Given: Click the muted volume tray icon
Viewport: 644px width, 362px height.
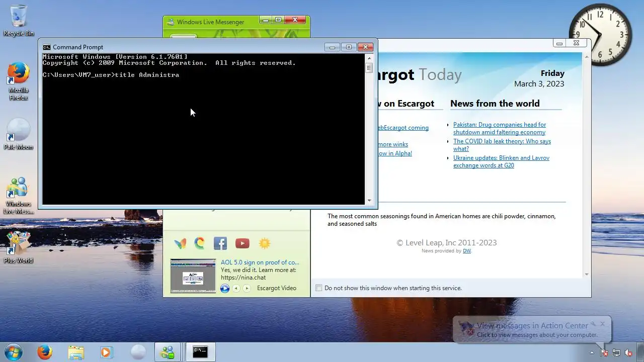Looking at the screenshot, I should coord(628,353).
